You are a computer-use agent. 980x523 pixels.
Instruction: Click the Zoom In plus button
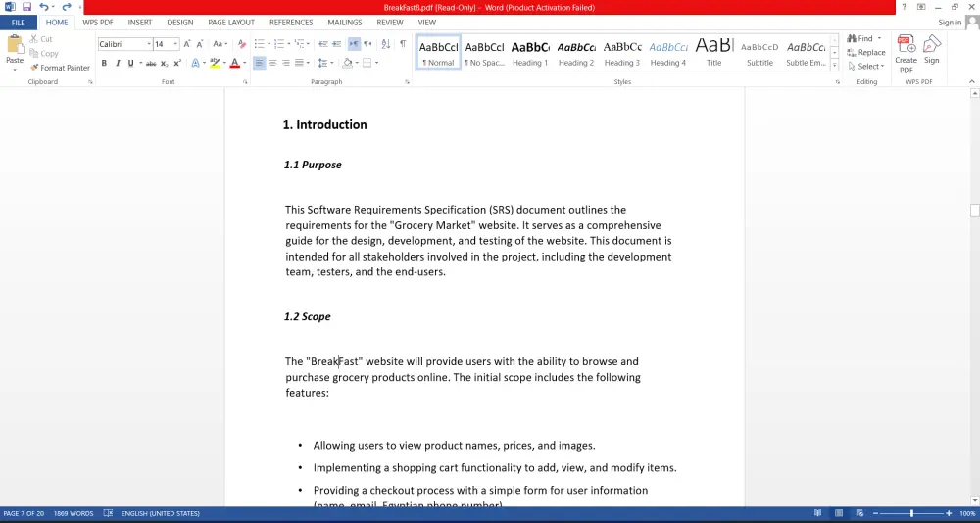coord(949,513)
